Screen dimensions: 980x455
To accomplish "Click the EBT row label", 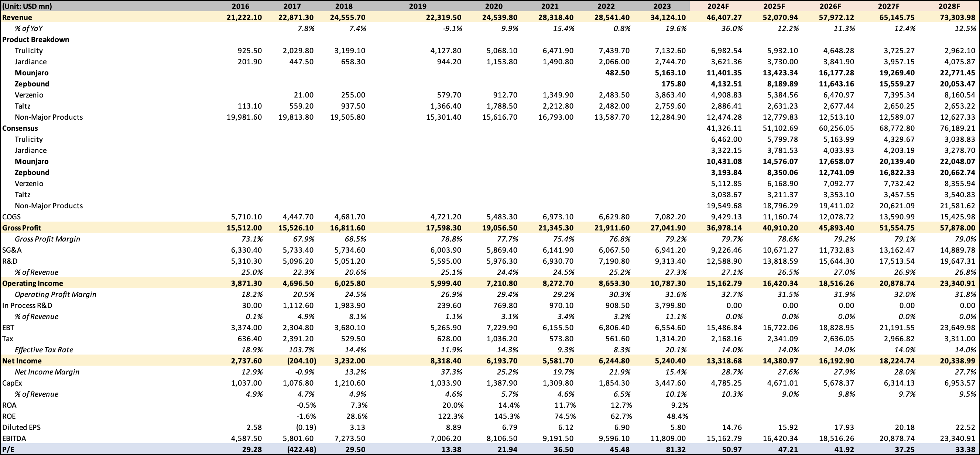I will pos(8,327).
